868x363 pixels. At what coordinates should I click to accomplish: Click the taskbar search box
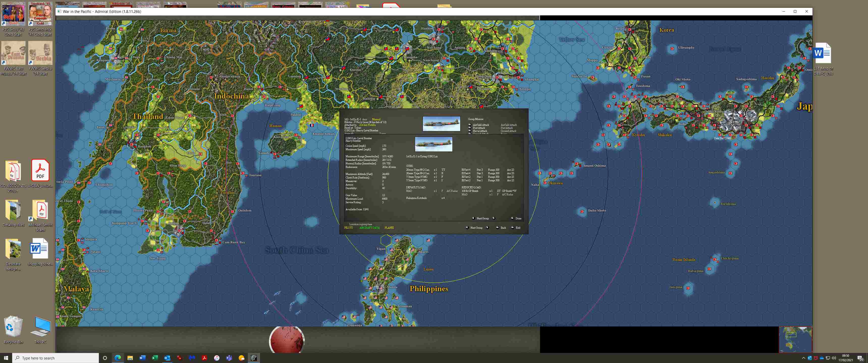coord(56,358)
